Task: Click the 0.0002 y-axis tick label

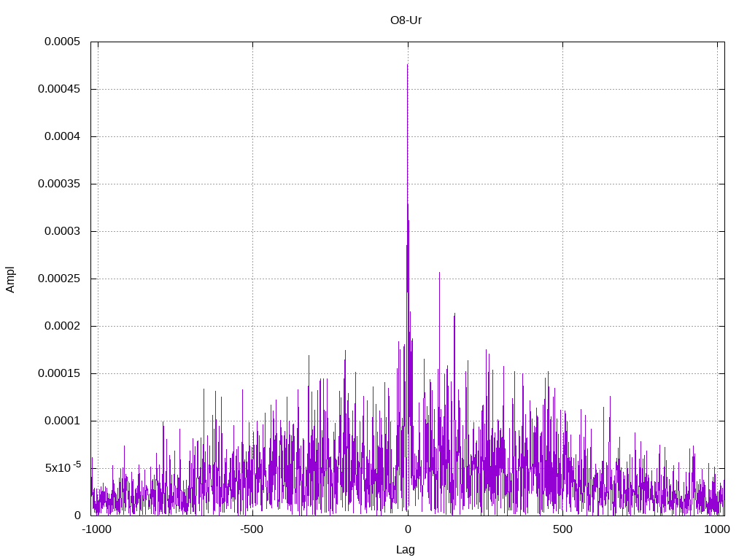Action: 63,326
